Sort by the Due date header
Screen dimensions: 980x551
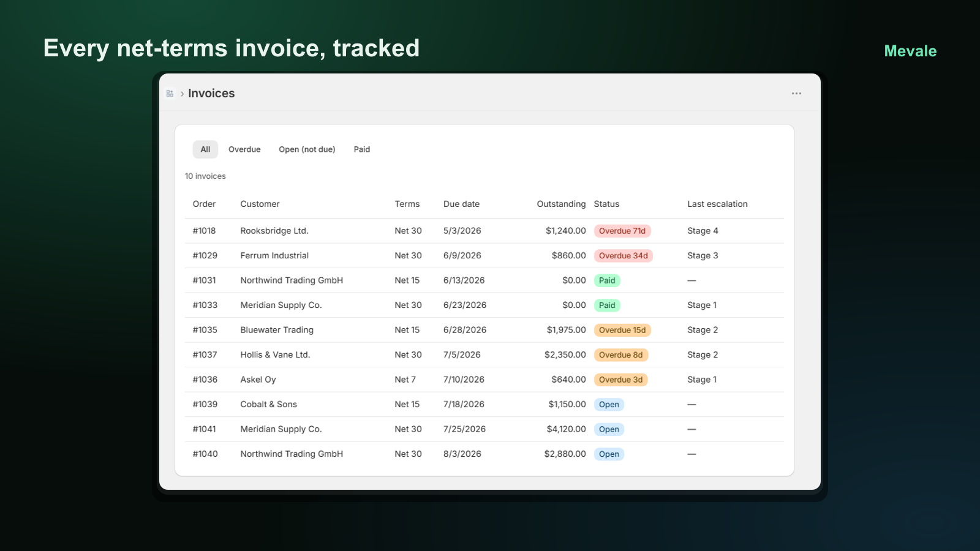(461, 204)
